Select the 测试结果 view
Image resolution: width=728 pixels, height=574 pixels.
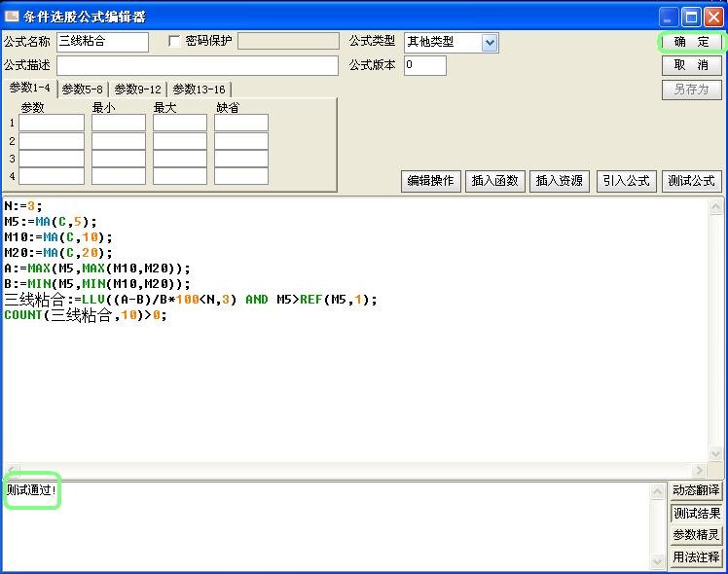pyautogui.click(x=696, y=513)
